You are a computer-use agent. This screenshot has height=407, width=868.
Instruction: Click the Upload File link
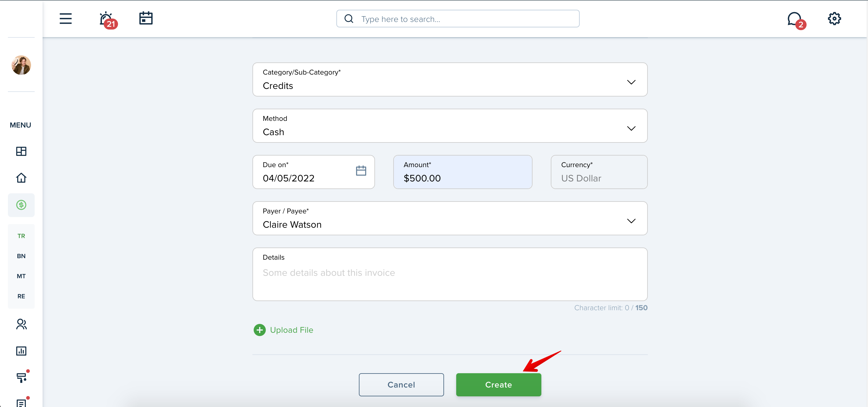[x=291, y=330]
